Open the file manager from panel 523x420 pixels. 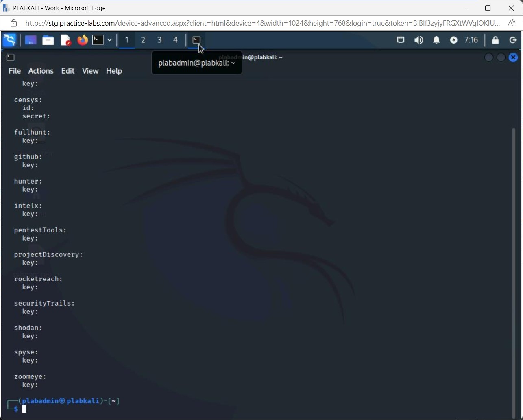(48, 40)
